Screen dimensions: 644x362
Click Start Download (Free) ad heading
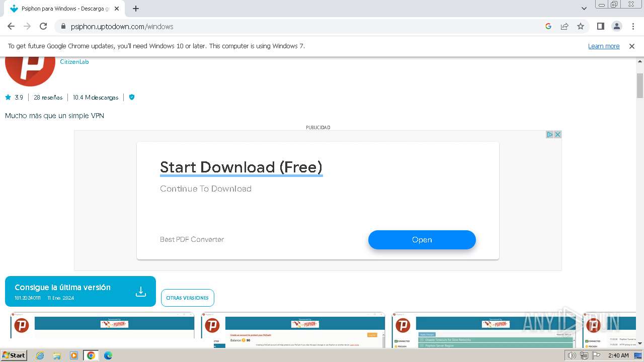click(x=241, y=167)
